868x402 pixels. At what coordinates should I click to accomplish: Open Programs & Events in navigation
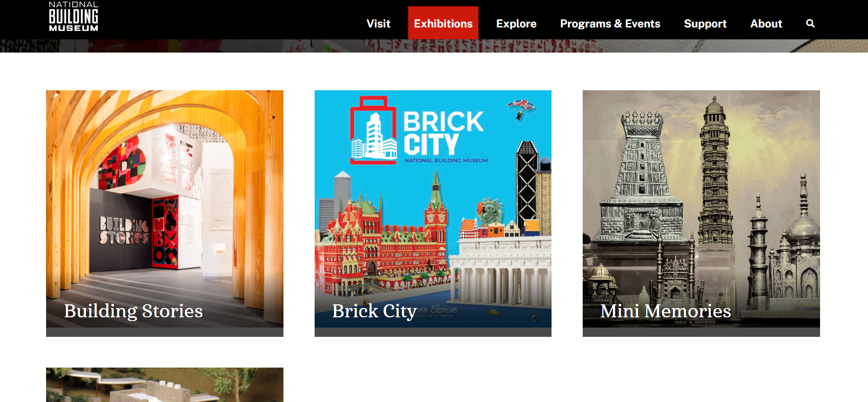pyautogui.click(x=610, y=23)
